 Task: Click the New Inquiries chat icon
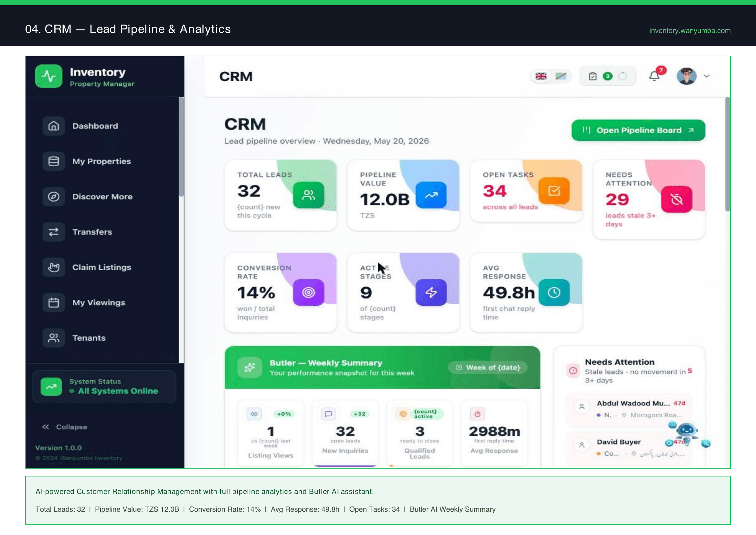click(328, 414)
